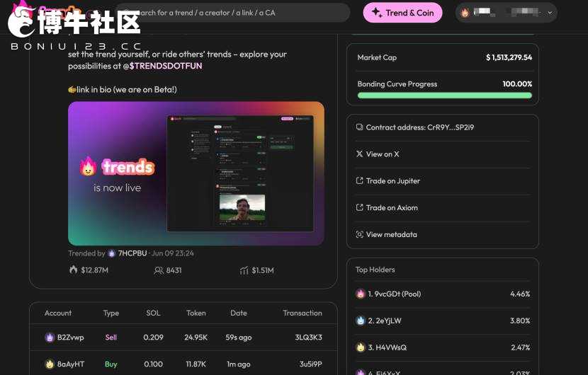The image size is (588, 375).
Task: Click the Type column header
Action: tap(111, 313)
